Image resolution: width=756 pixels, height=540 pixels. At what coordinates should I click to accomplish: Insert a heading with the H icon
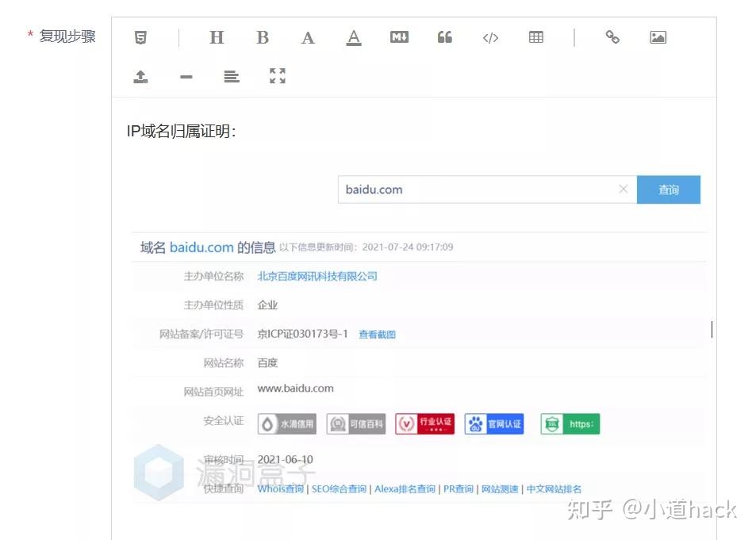coord(216,36)
